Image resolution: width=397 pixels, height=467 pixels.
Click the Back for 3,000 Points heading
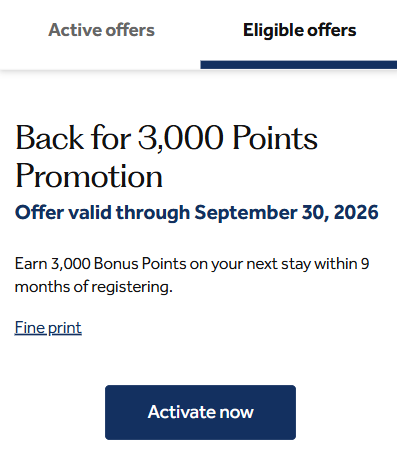tap(166, 157)
